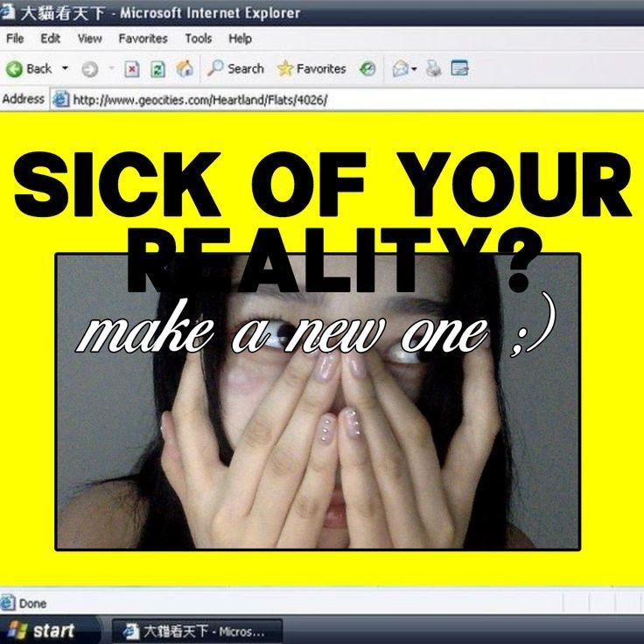Open the Favorites toolbar button
This screenshot has height=644, width=644.
(311, 68)
